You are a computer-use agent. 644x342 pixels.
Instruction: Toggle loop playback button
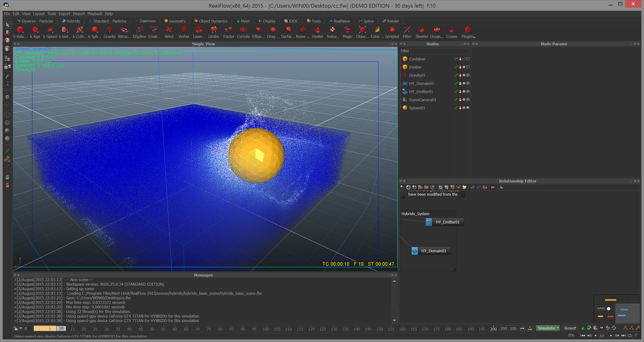[630, 335]
